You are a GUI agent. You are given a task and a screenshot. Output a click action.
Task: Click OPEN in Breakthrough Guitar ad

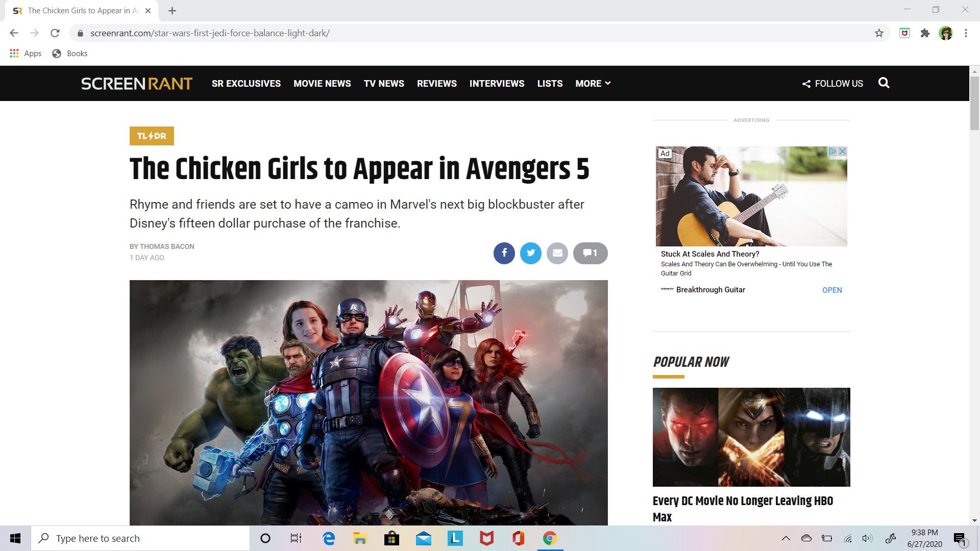tap(831, 290)
